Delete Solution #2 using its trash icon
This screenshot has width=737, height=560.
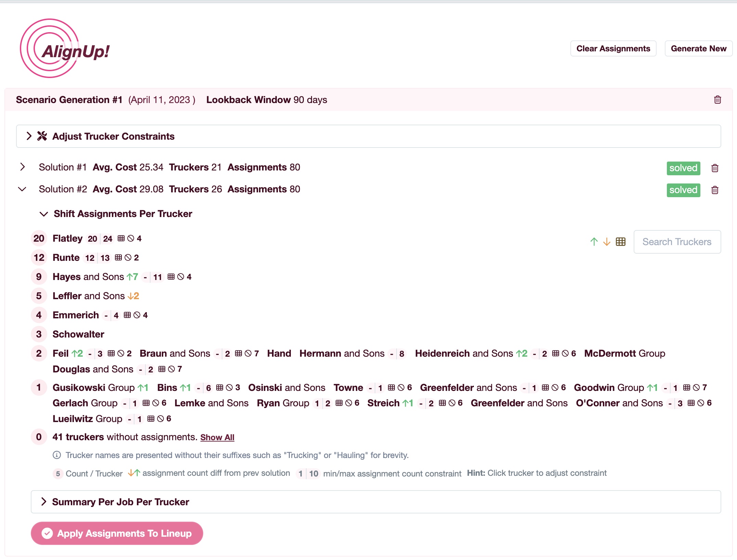tap(715, 190)
